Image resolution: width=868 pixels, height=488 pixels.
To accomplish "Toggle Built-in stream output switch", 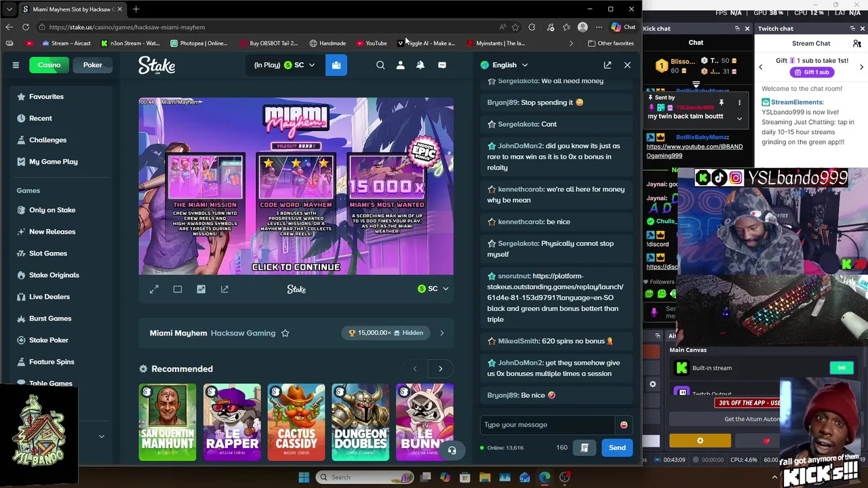I will pyautogui.click(x=842, y=368).
